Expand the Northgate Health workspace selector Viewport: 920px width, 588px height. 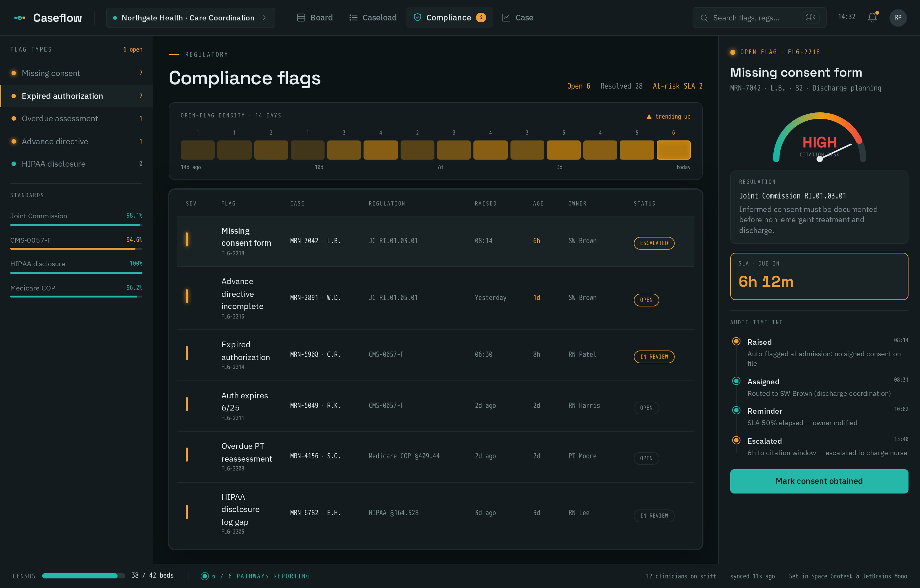pos(190,18)
